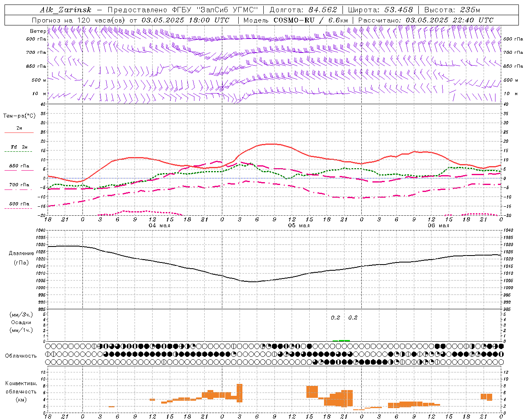Select the "Осадки" precipitation label
Screen dimensions: 525x420
click(21, 322)
